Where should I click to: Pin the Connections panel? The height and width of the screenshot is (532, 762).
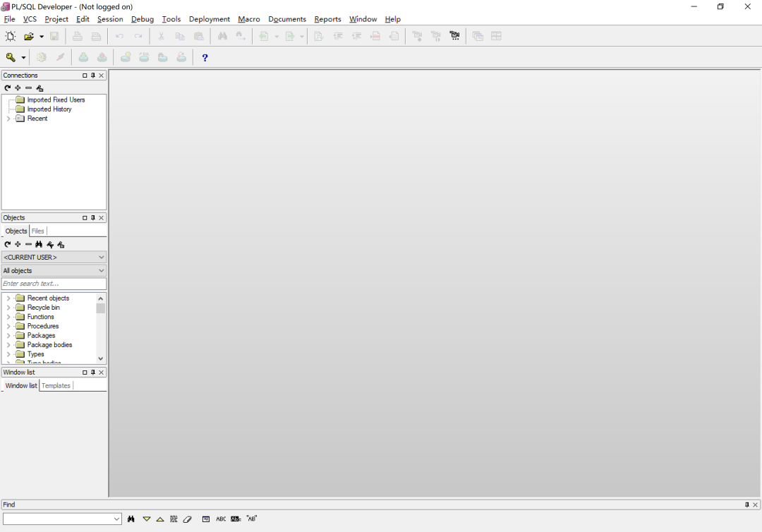pyautogui.click(x=93, y=75)
